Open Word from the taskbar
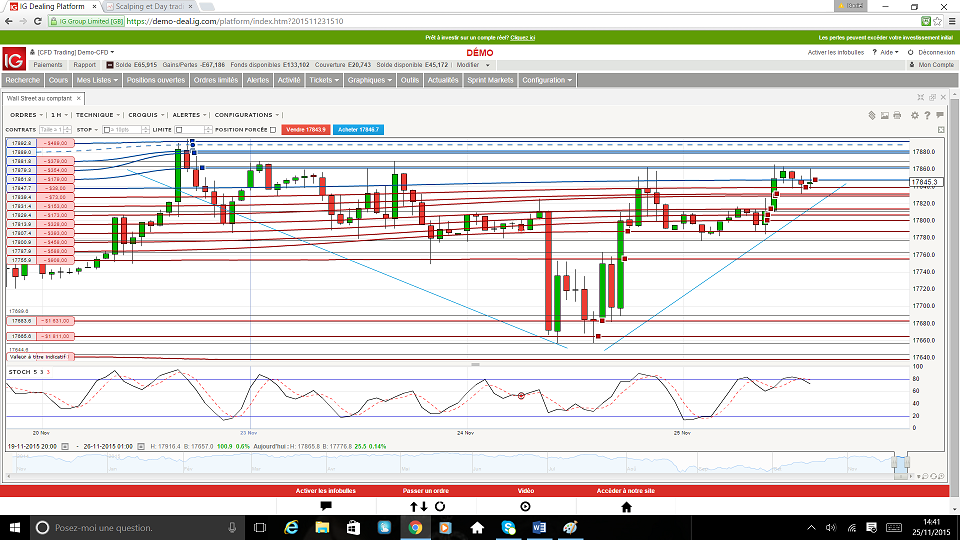The image size is (960, 540). tap(539, 527)
